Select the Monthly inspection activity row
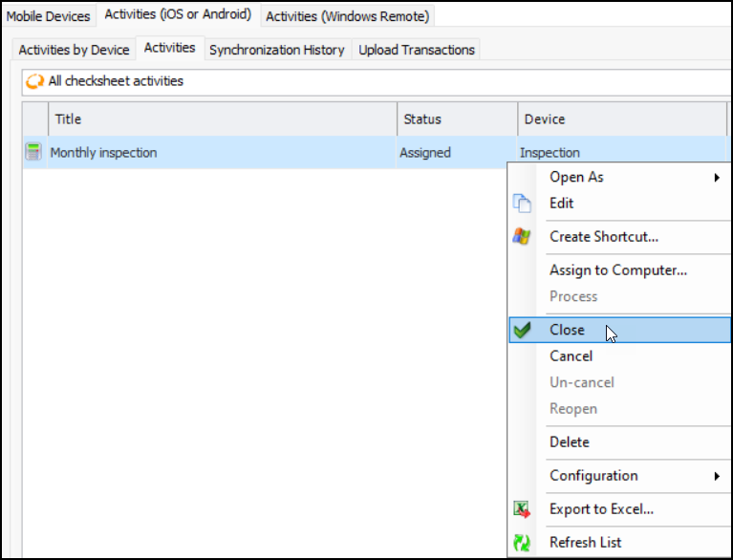Viewport: 733px width, 560px height. tap(220, 153)
